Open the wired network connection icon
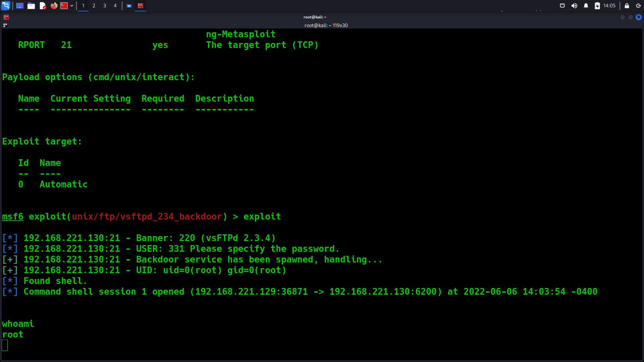This screenshot has width=644, height=362. tap(562, 6)
